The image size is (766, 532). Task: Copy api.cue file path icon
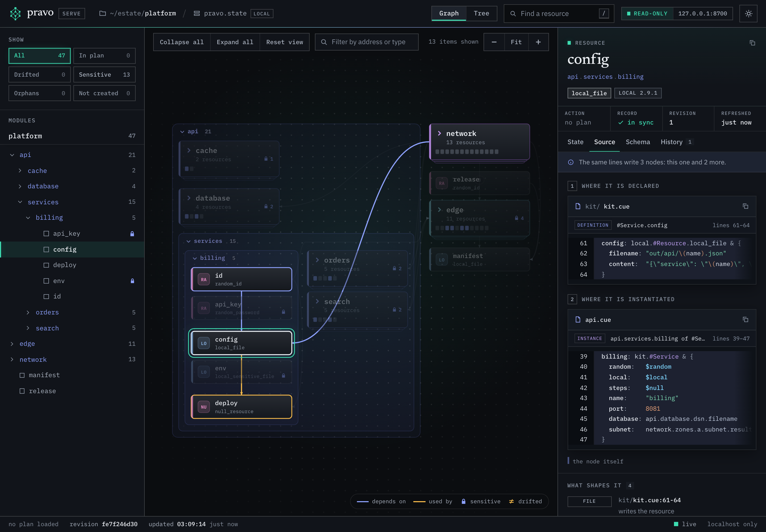click(745, 320)
